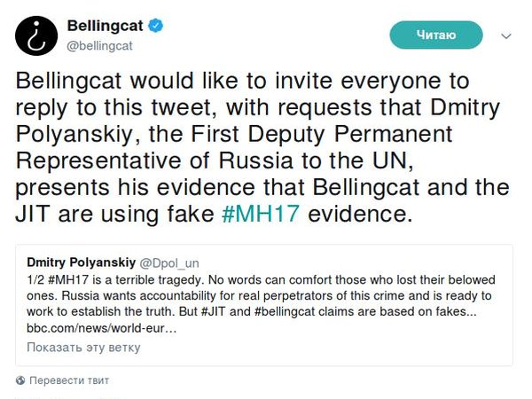Open Dmitry Polyanskiy's name in quoted tweet

click(81, 262)
